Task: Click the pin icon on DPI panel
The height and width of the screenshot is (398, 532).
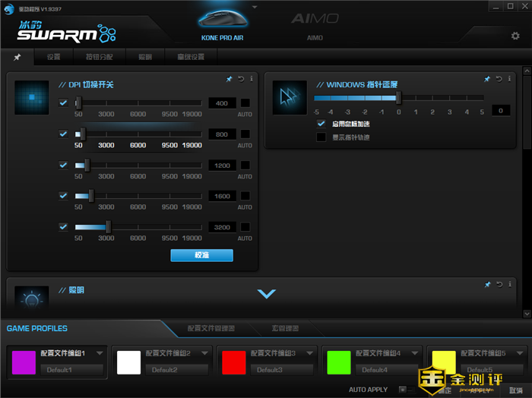Action: 230,79
